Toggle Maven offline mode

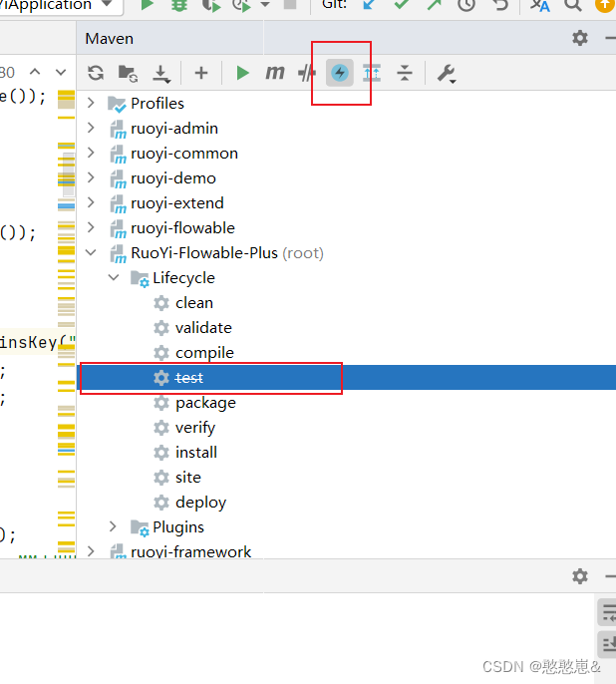tap(307, 73)
